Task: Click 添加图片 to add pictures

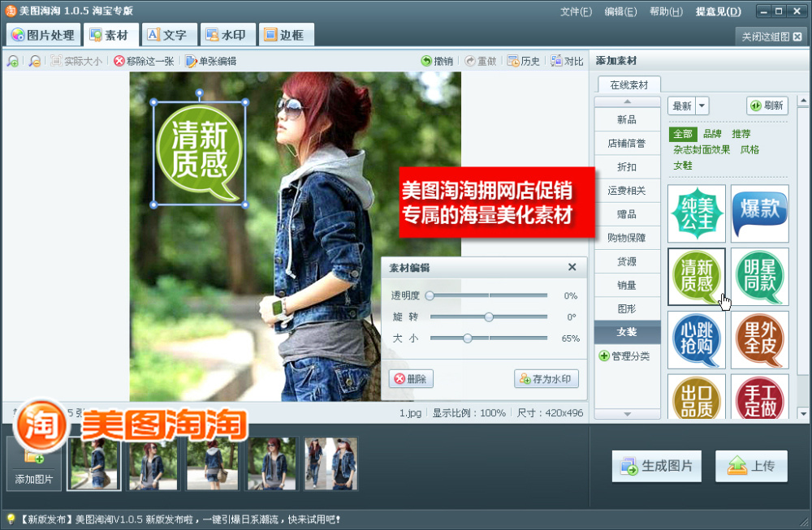Action: click(33, 464)
